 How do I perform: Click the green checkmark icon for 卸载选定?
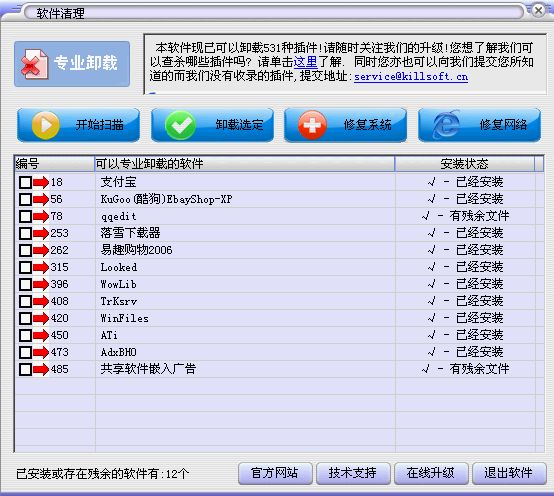181,125
